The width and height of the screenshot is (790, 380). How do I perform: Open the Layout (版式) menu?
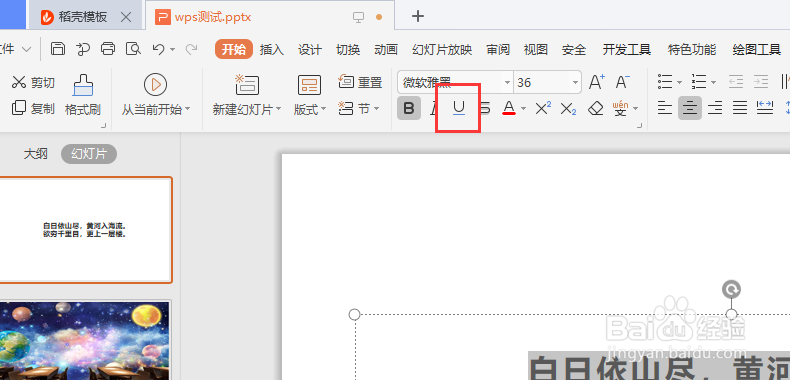pyautogui.click(x=310, y=95)
